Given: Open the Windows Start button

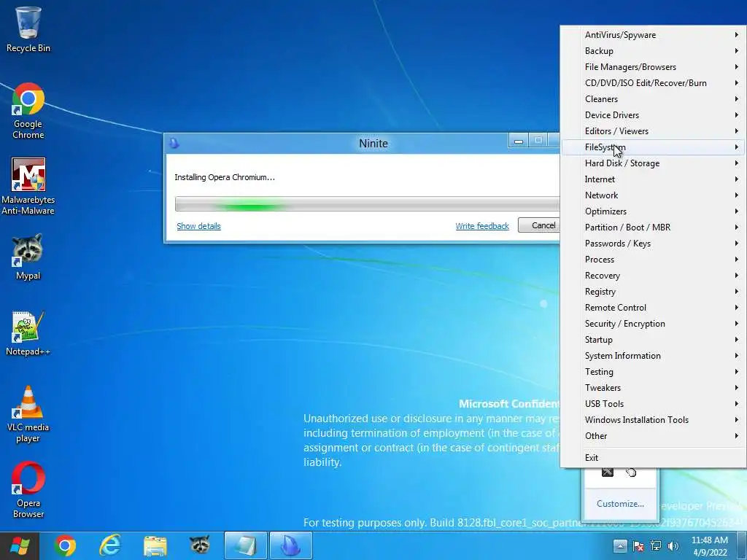Looking at the screenshot, I should pos(20,545).
